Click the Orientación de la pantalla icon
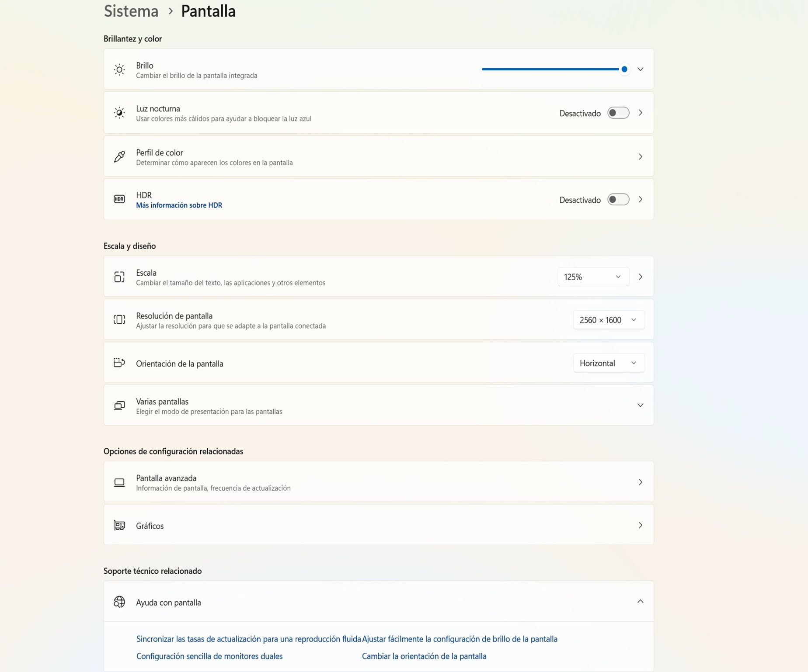Image resolution: width=808 pixels, height=672 pixels. 119,363
